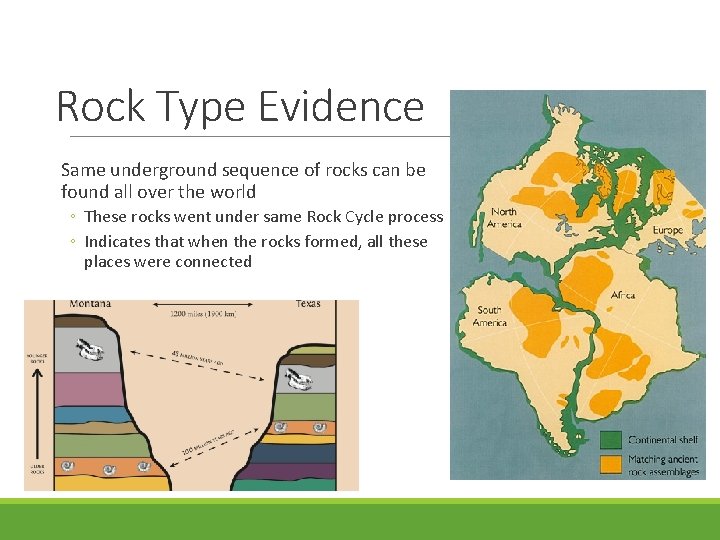720x540 pixels.
Task: Click the "200 million years ago" dashed arrow label
Action: 208,441
